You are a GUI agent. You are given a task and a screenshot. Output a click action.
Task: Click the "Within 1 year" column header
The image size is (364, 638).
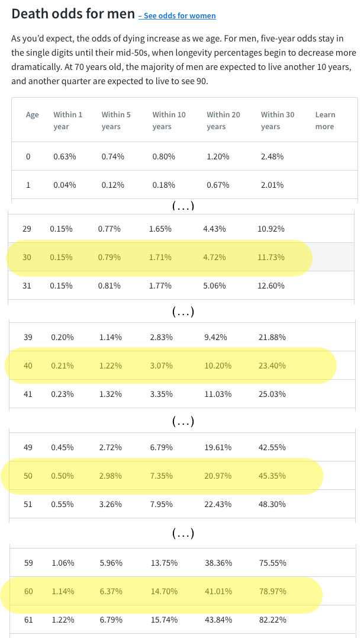(68, 120)
